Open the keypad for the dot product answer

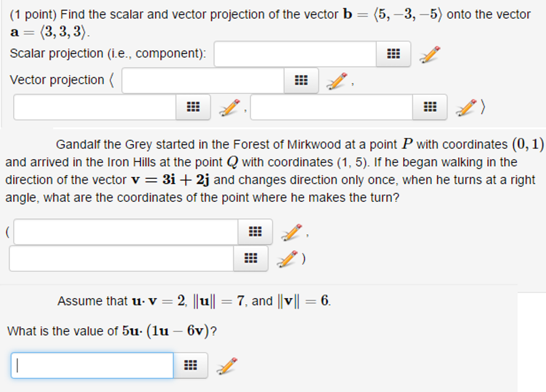pos(189,365)
